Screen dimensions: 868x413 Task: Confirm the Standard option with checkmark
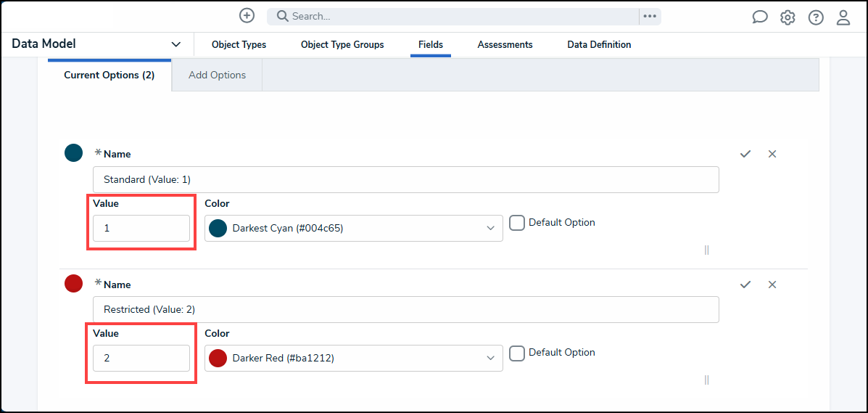745,154
